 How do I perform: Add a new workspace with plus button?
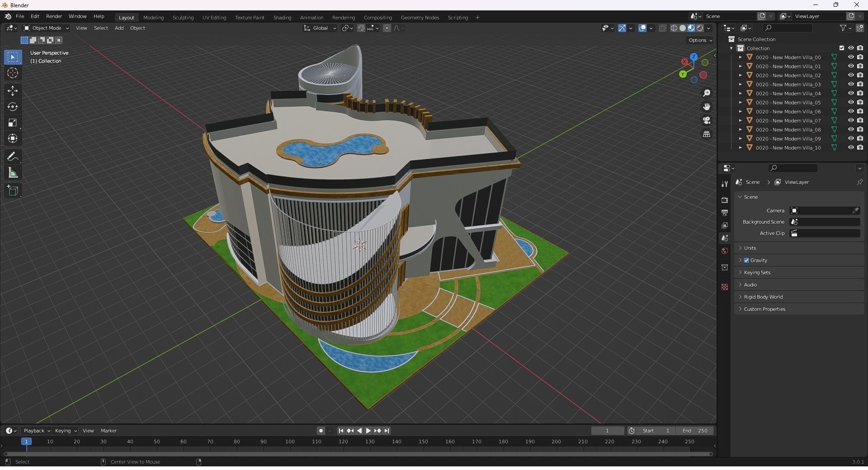click(x=477, y=18)
